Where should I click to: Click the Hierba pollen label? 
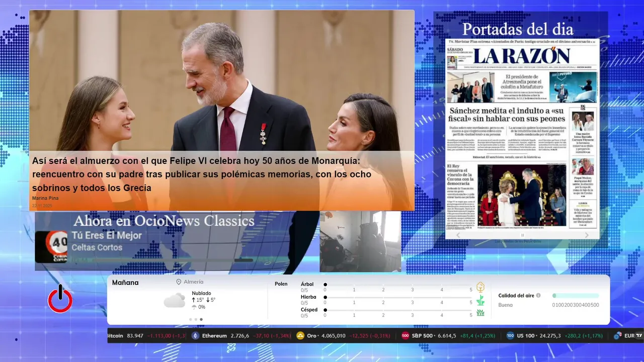pos(308,297)
